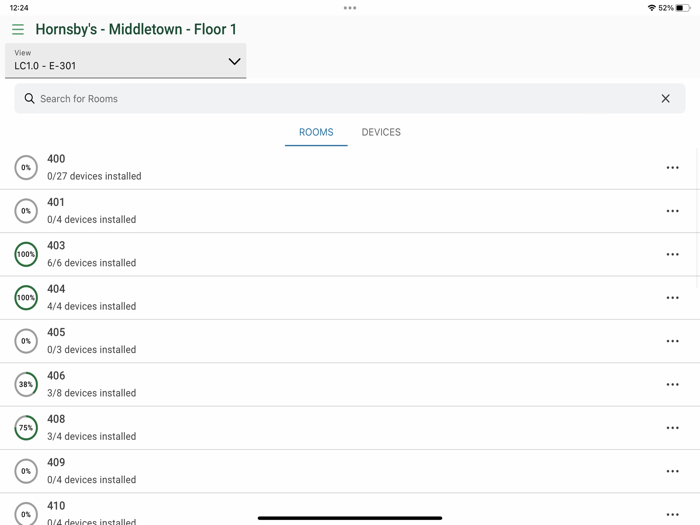This screenshot has height=525, width=700.
Task: Switch to the ROOMS tab
Action: 316,132
